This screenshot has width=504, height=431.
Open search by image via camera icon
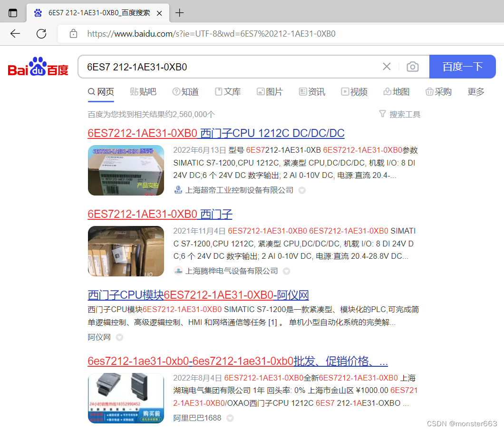click(412, 67)
